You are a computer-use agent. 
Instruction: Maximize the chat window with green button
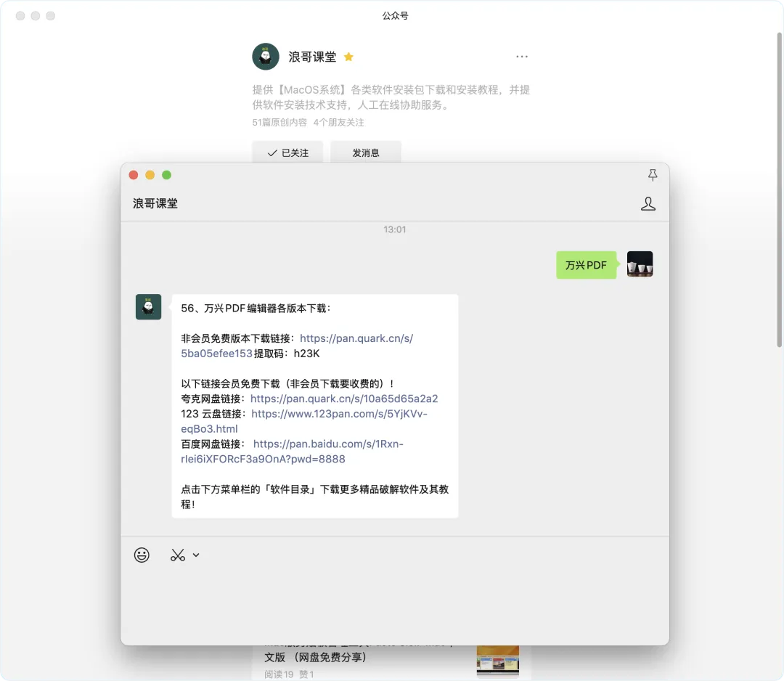click(x=166, y=175)
